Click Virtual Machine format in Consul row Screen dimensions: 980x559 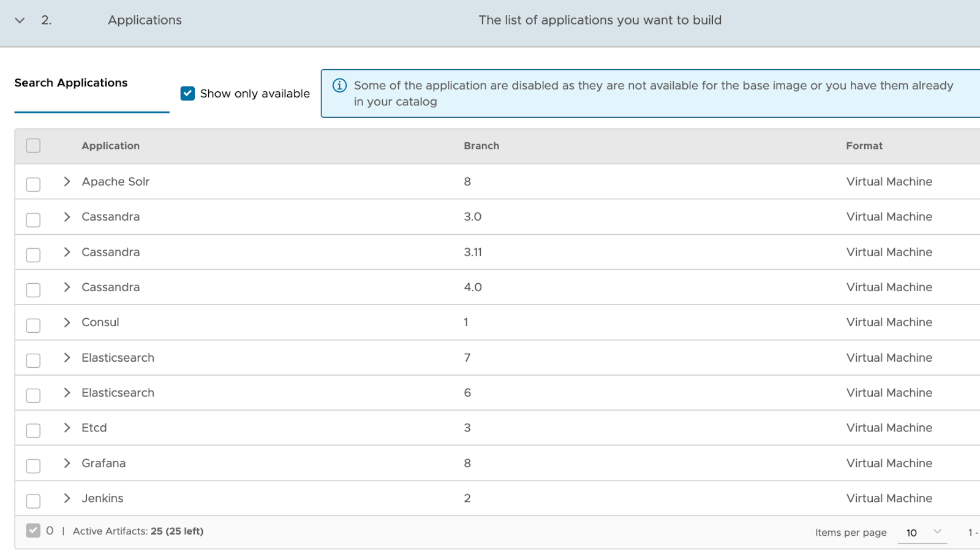(x=889, y=322)
